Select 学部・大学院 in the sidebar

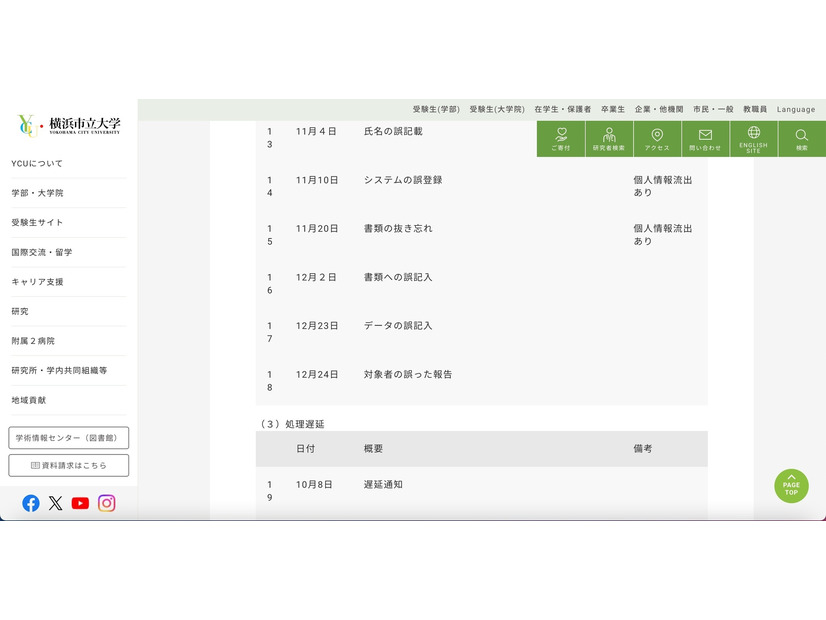37,193
